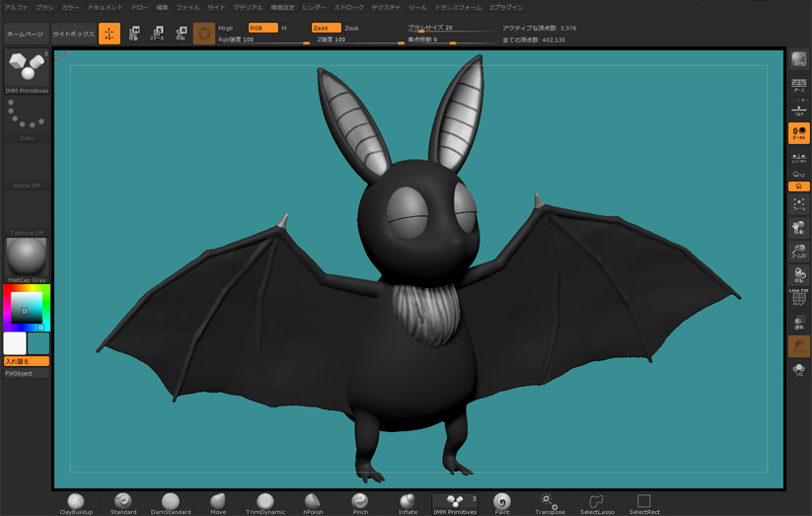Open the MatCap Gray material picker
The width and height of the screenshot is (812, 516).
(x=27, y=260)
